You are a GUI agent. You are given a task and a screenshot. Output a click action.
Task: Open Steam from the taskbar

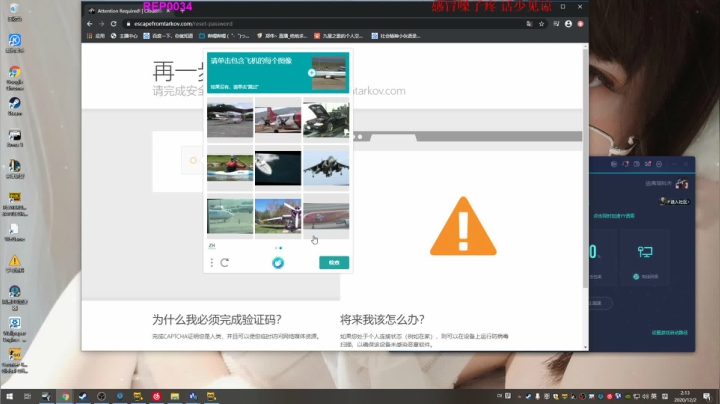83,396
